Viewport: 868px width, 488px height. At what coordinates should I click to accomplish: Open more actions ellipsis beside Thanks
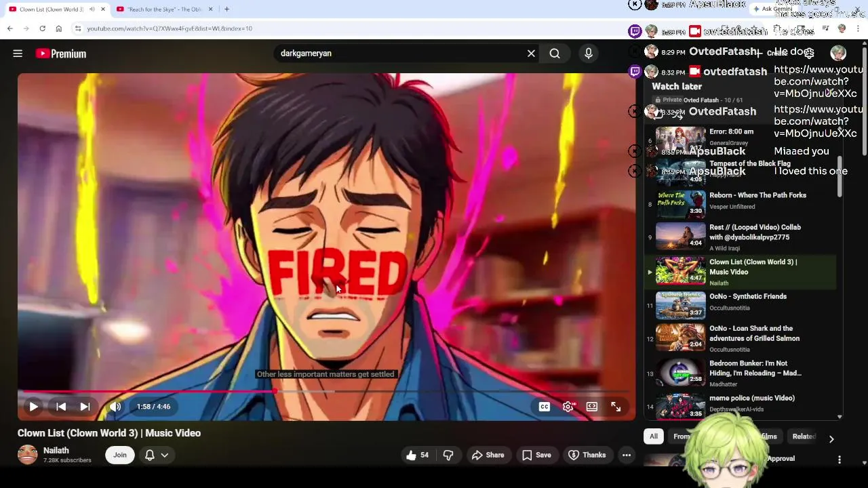click(x=627, y=455)
